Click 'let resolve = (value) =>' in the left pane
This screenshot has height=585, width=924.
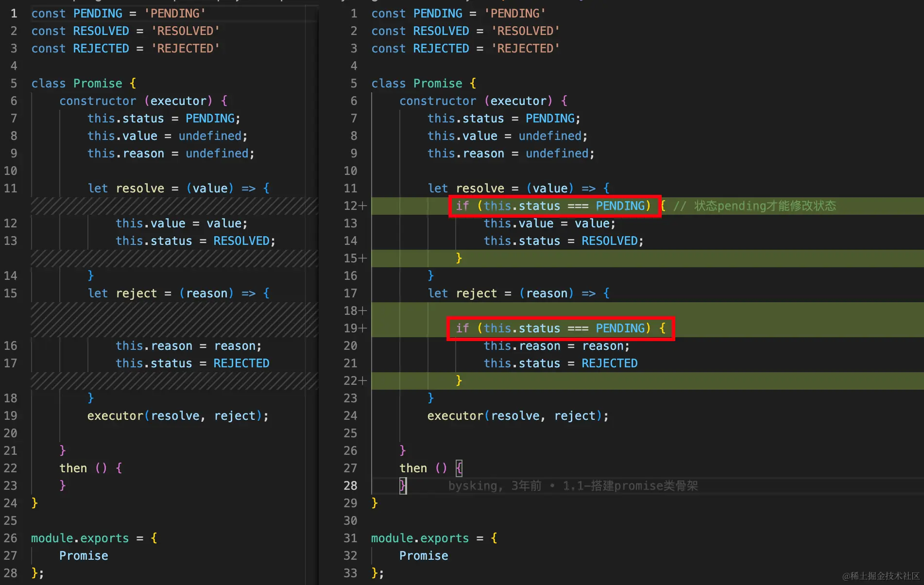[x=171, y=189]
